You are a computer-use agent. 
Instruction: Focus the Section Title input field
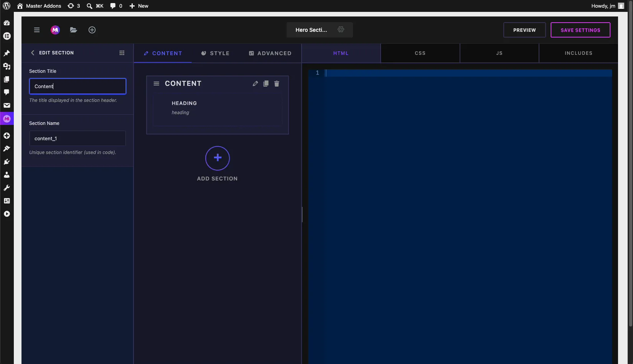77,86
